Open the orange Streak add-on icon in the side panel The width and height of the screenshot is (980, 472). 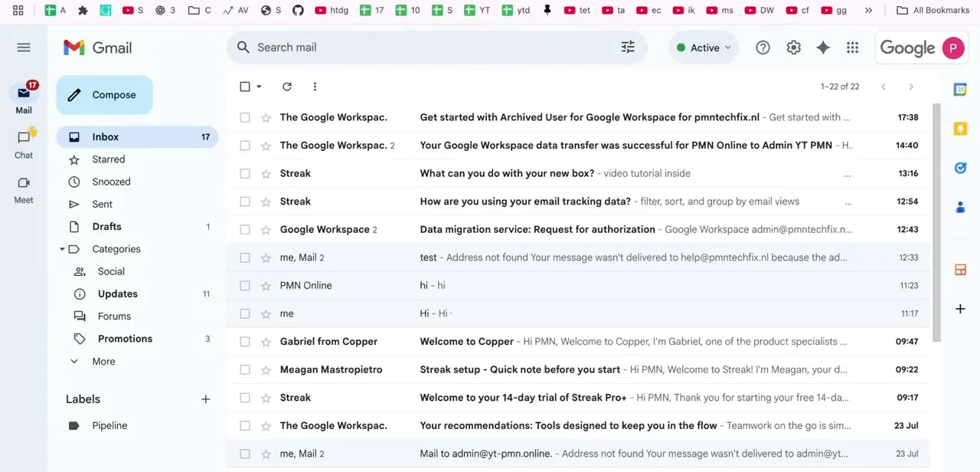(x=960, y=270)
